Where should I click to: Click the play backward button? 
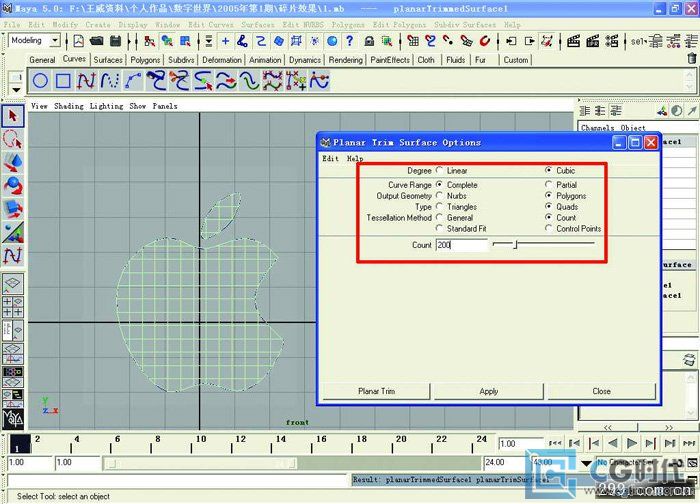(613, 443)
